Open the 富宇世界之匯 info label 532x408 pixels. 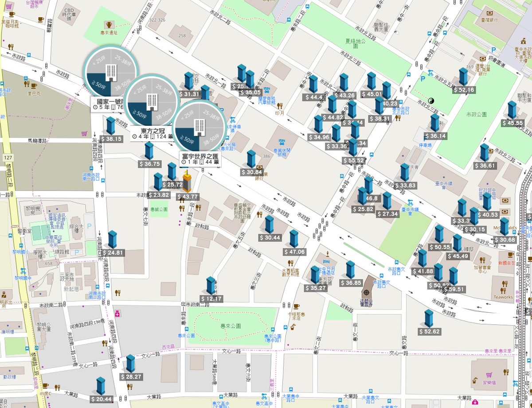coord(200,159)
